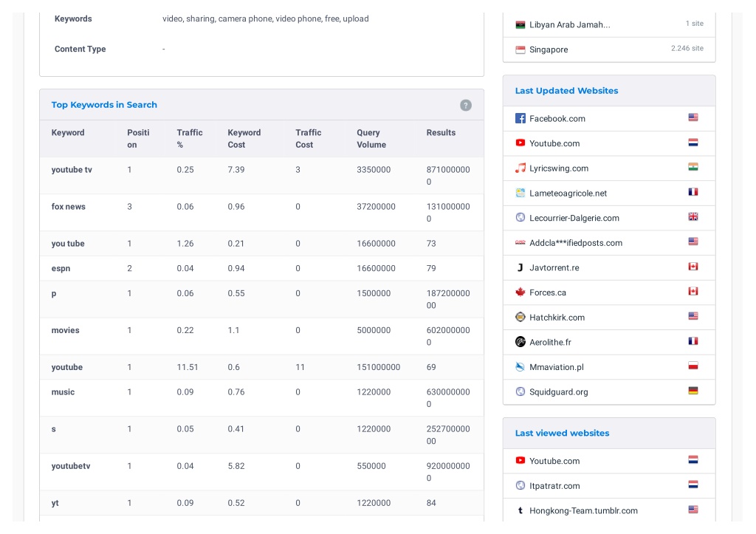Open the Forces.ca link

click(548, 292)
